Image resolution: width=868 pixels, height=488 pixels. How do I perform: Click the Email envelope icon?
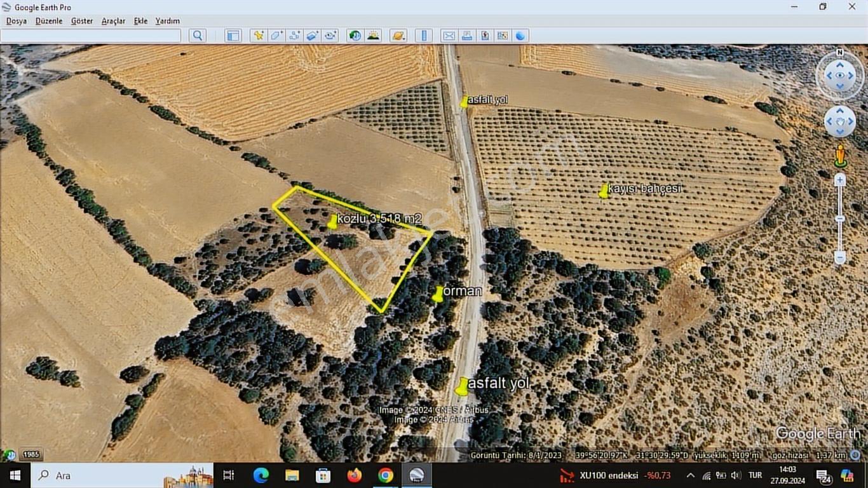pyautogui.click(x=449, y=36)
